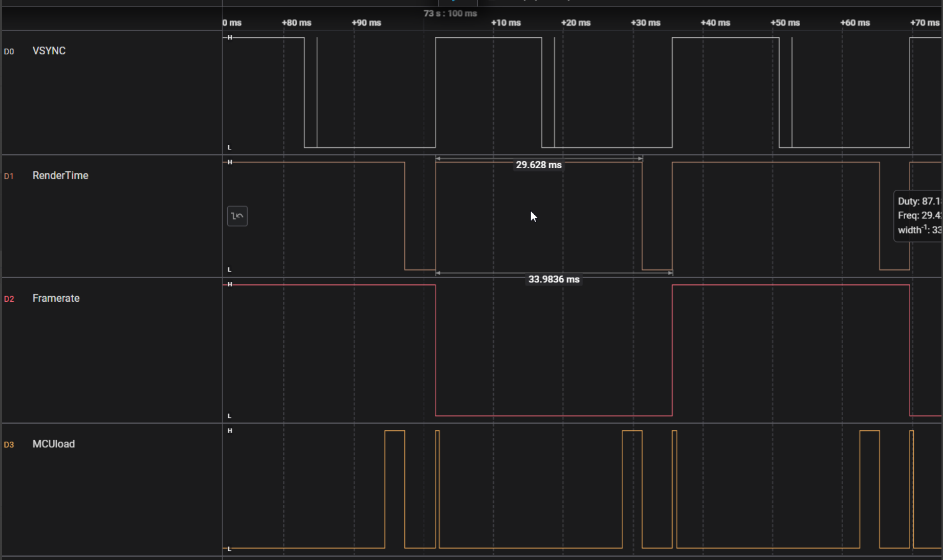Select the 29.628 ms measurement annotation
This screenshot has height=560, width=943.
pyautogui.click(x=539, y=165)
